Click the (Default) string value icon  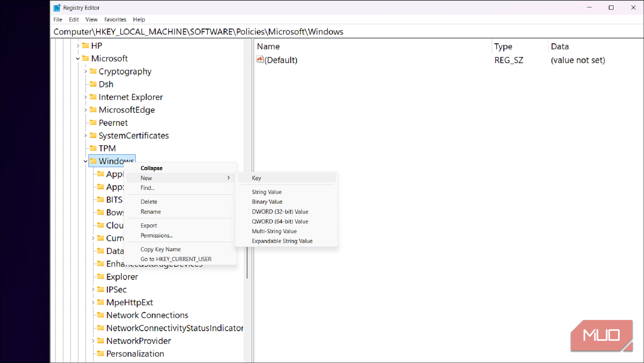click(260, 60)
